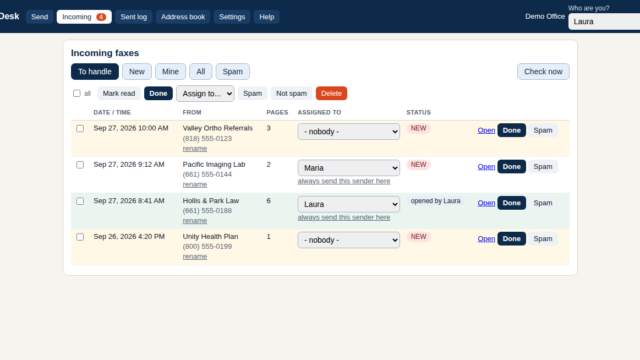View the Spam filter tab
The height and width of the screenshot is (360, 640).
233,71
